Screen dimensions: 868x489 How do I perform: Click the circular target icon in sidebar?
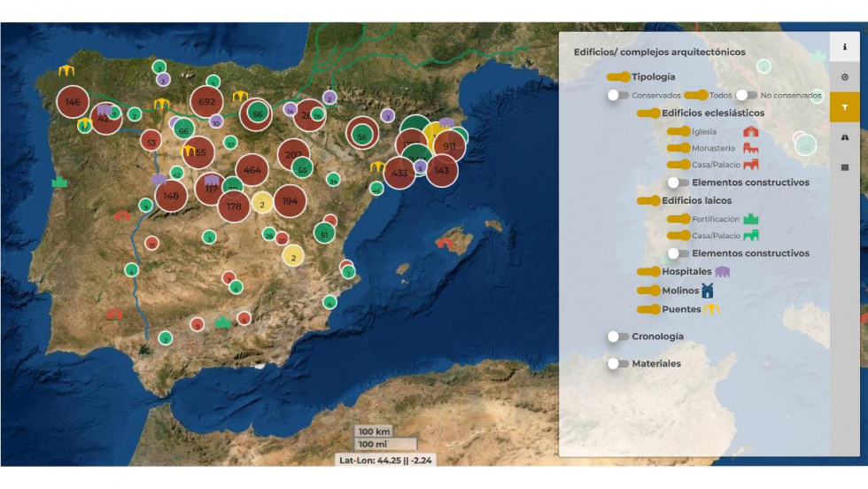point(844,77)
